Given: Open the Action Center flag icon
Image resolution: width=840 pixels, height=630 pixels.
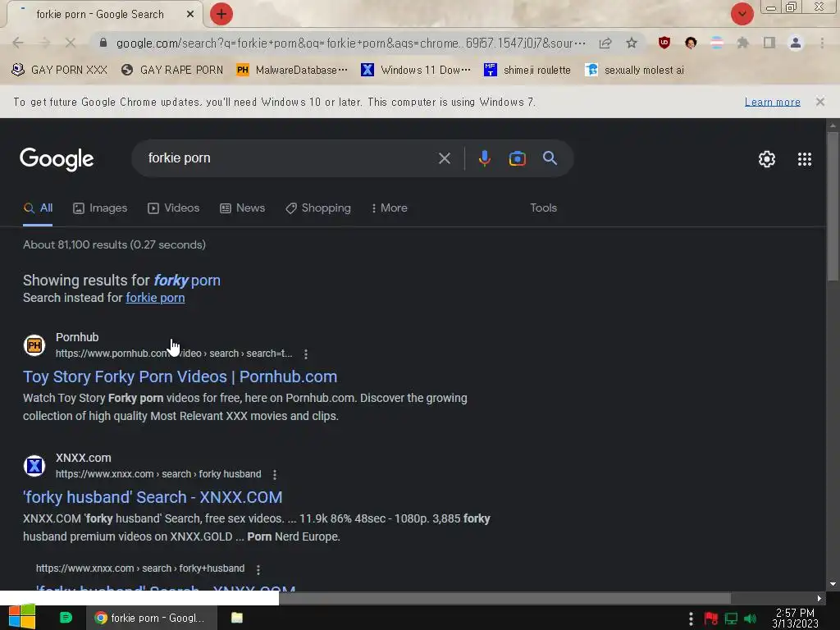Looking at the screenshot, I should [x=711, y=619].
